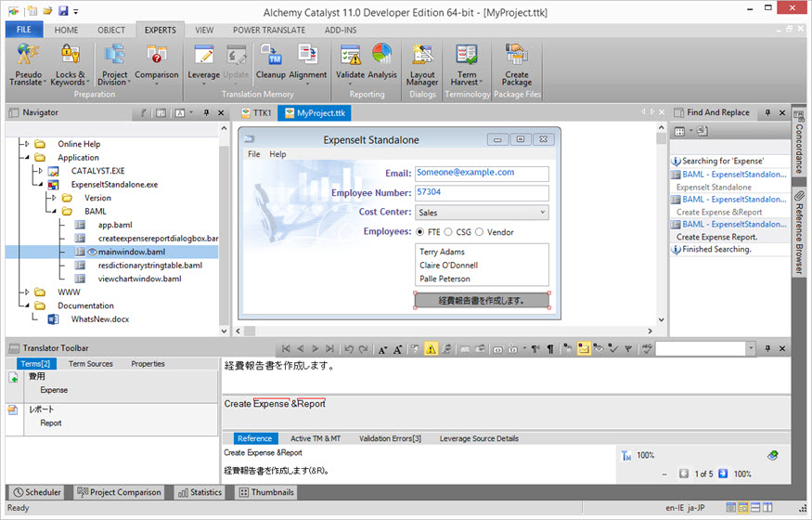
Task: Click the show paragraph marks pilcrow icon
Action: coord(550,349)
